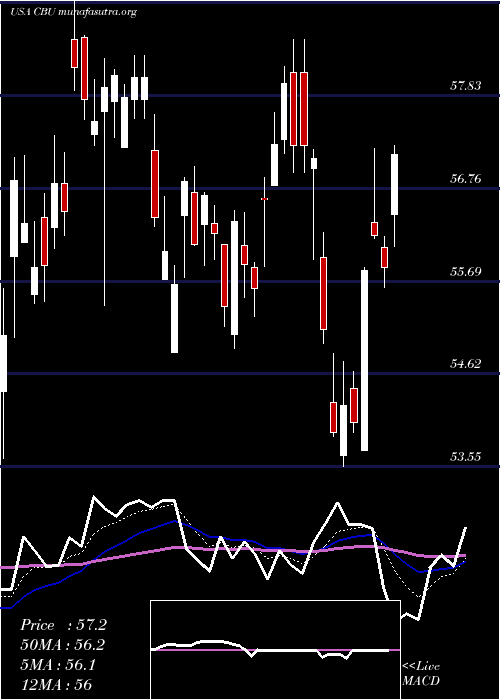Image resolution: width=500 pixels, height=700 pixels.
Task: Click the 55.69 price level label
Action: click(466, 271)
